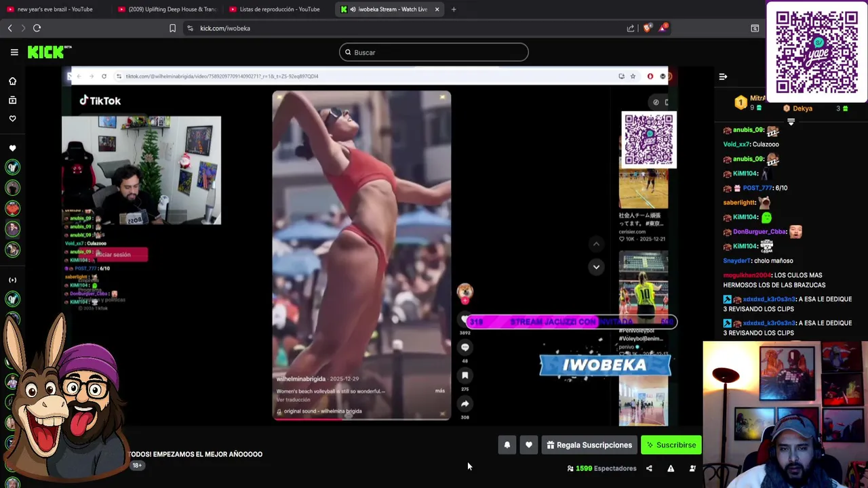Report stream using warning triangle icon
868x488 pixels.
click(x=671, y=468)
